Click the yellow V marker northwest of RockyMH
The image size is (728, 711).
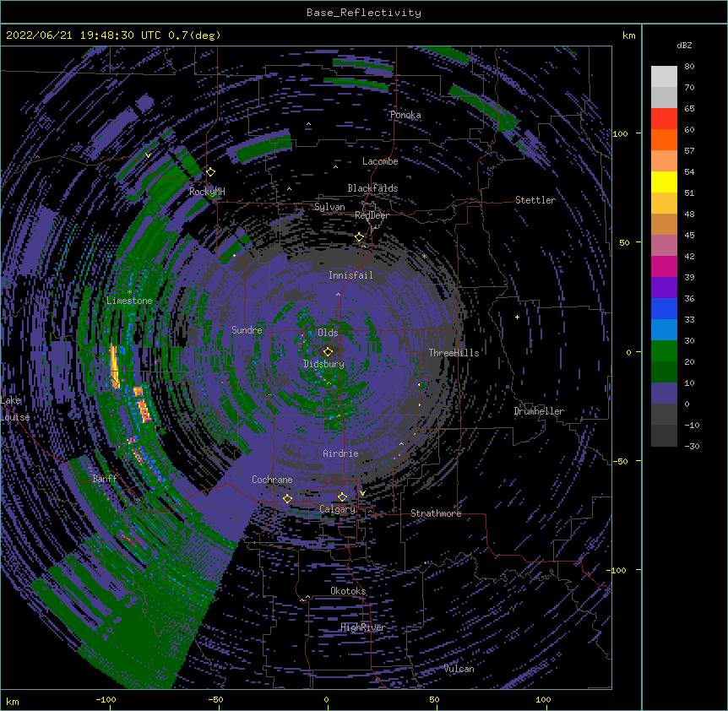pyautogui.click(x=148, y=155)
